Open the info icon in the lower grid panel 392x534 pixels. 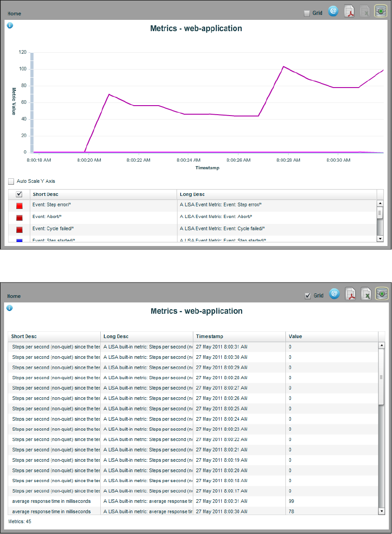tap(9, 308)
